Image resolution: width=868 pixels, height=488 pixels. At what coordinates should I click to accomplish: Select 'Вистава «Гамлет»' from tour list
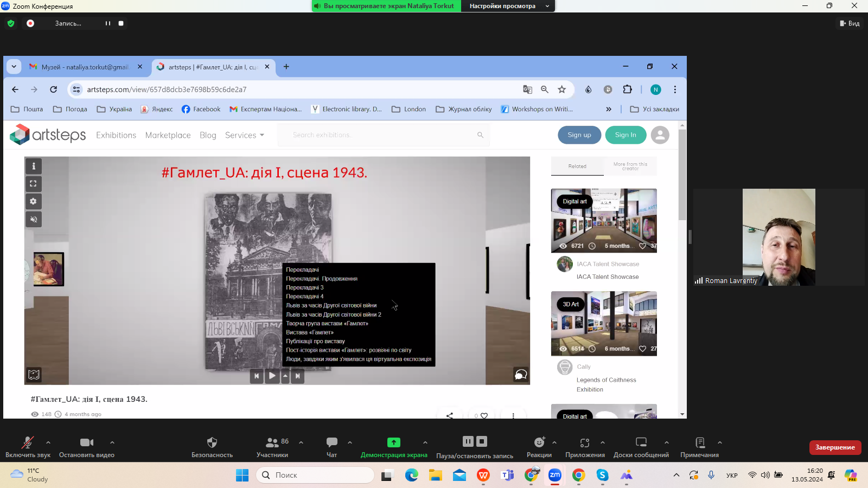(x=310, y=332)
